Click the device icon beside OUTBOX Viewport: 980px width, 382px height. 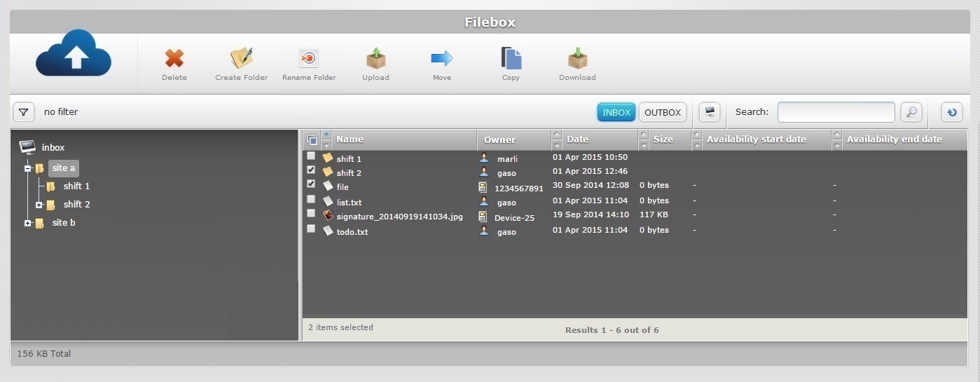(x=710, y=112)
